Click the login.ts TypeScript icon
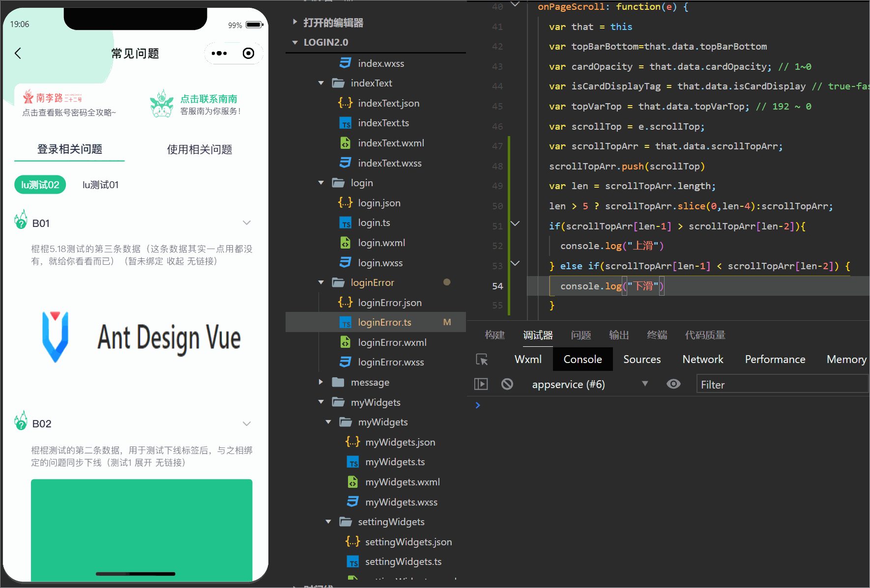Screen dimensions: 870x588 coord(346,223)
